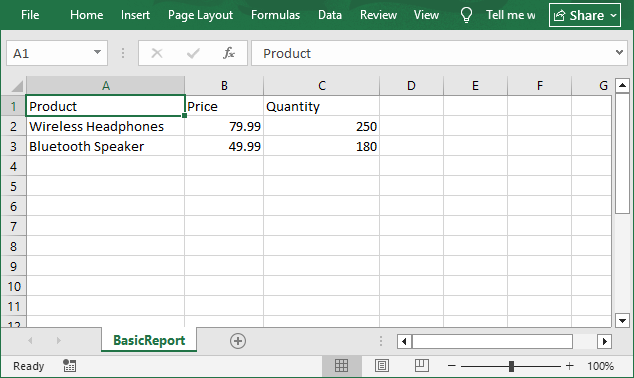Select row 7 header

(x=13, y=226)
